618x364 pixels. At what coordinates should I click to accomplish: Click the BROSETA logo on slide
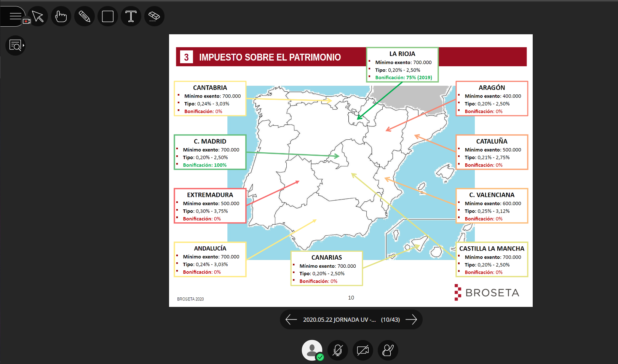point(487,292)
